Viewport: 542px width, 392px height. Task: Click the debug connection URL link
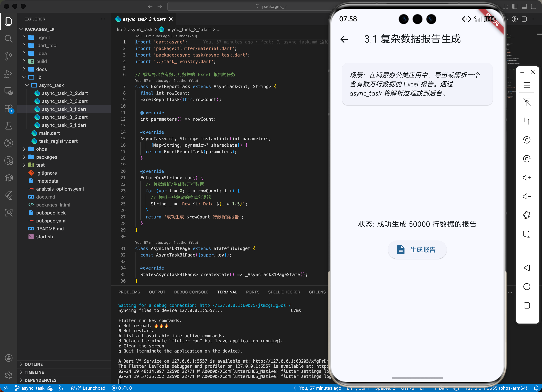[245, 305]
